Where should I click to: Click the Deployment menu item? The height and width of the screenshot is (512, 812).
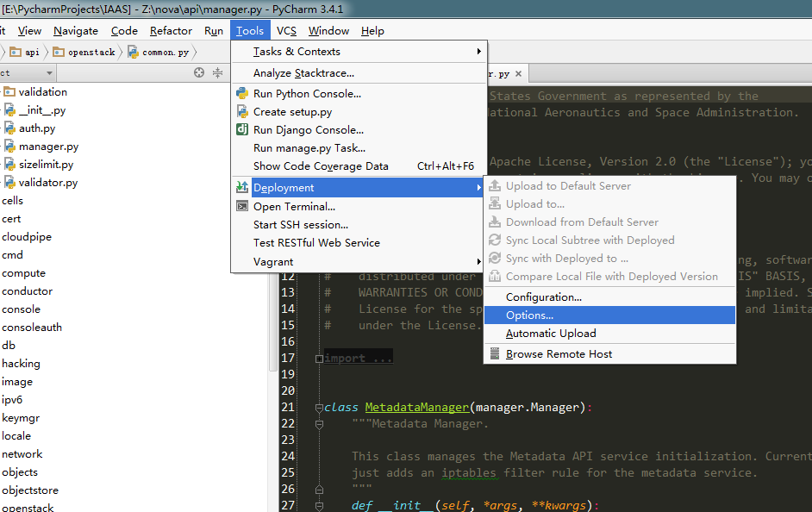coord(359,187)
